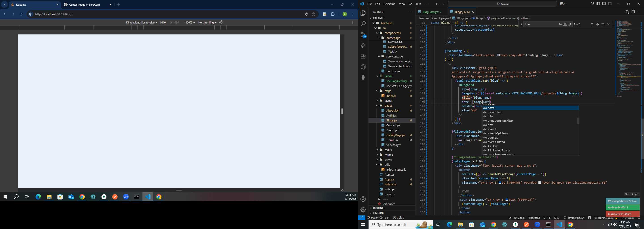
Task: Toggle the Primary Side Bar layout icon
Action: pos(598,4)
